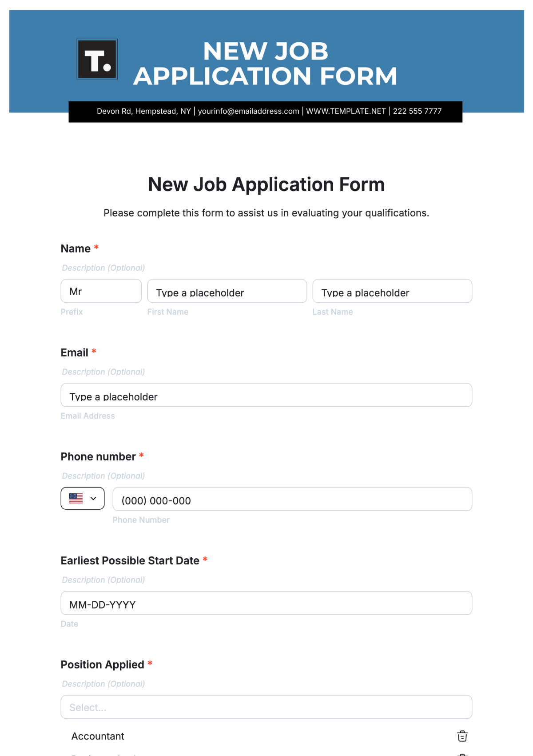Open the WWW.TEMPLATE.NET link
533x756 pixels.
[x=346, y=111]
